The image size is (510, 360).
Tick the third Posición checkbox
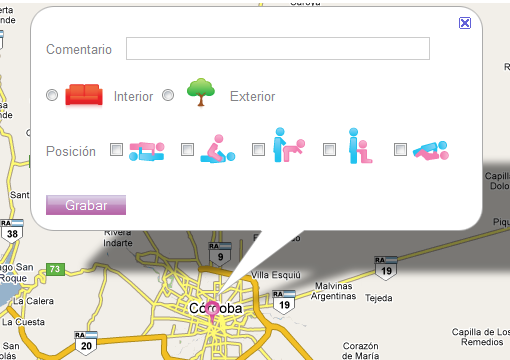258,150
